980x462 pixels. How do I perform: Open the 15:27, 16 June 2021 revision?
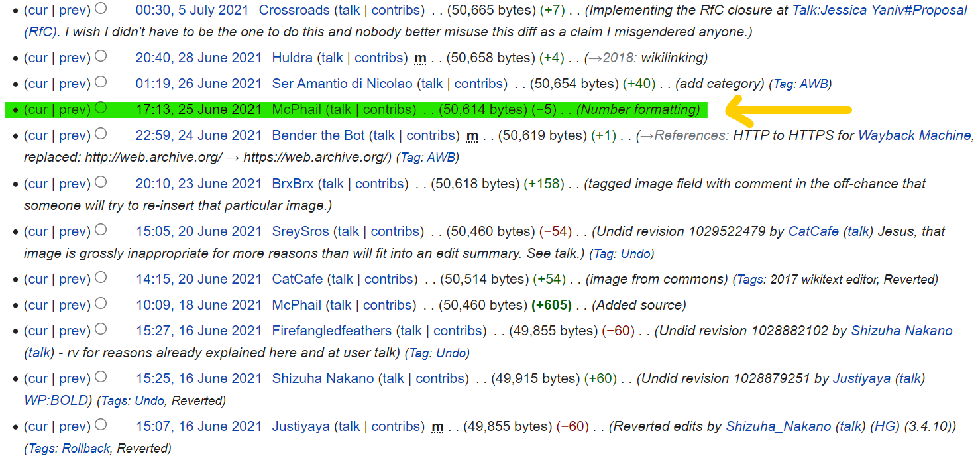click(x=199, y=331)
